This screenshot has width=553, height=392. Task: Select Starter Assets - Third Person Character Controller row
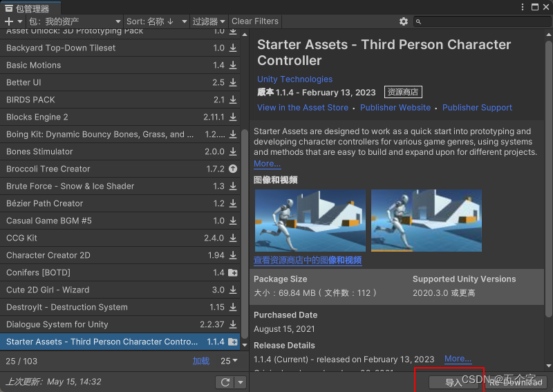(120, 342)
